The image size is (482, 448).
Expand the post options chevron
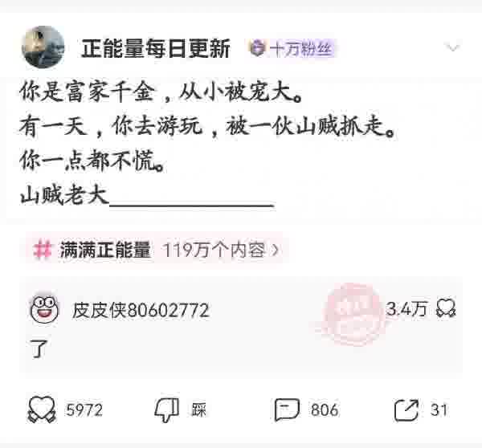point(452,47)
